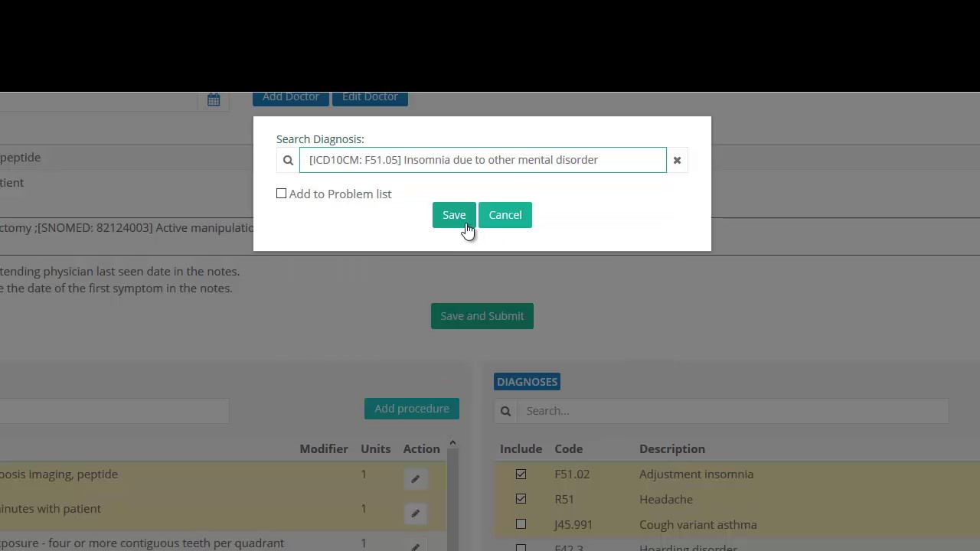Click the Action column header
Screen dimensions: 980x551
[422, 449]
